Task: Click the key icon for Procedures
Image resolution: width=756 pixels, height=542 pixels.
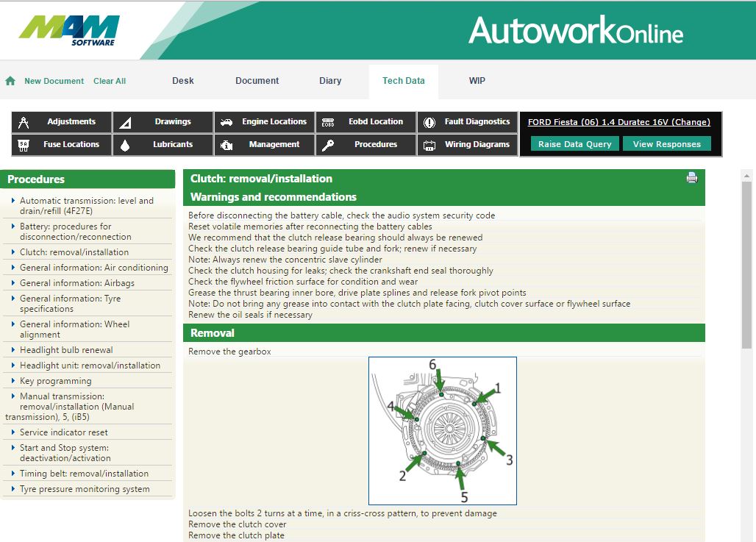Action: click(328, 145)
